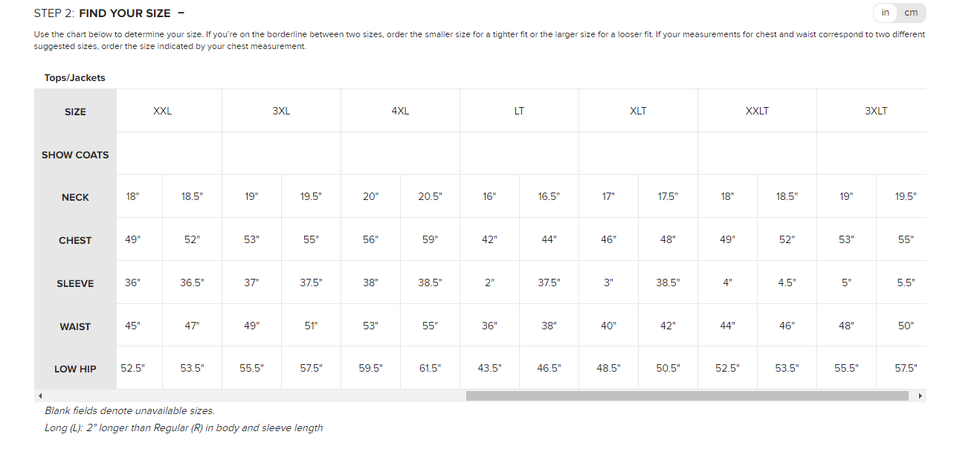Click the NECK row label
Image resolution: width=980 pixels, height=452 pixels.
click(75, 197)
